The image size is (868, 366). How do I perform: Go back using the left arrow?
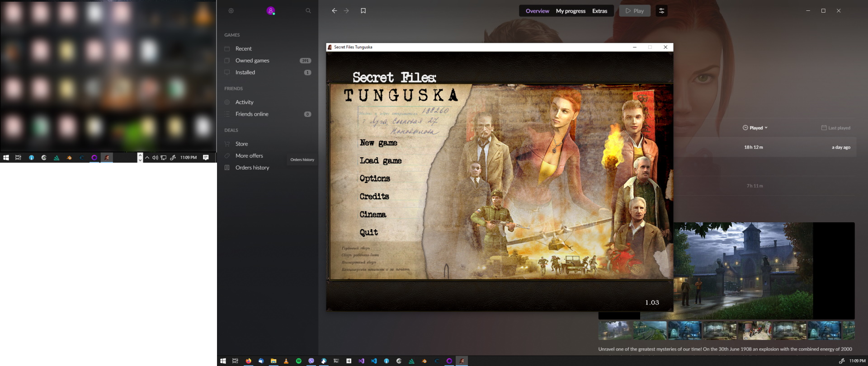[334, 10]
